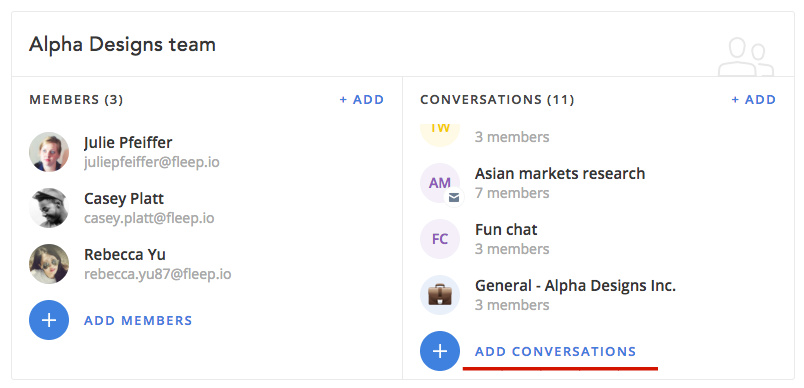Image resolution: width=804 pixels, height=388 pixels.
Task: Click the FC avatar for Fun chat
Action: click(x=440, y=239)
